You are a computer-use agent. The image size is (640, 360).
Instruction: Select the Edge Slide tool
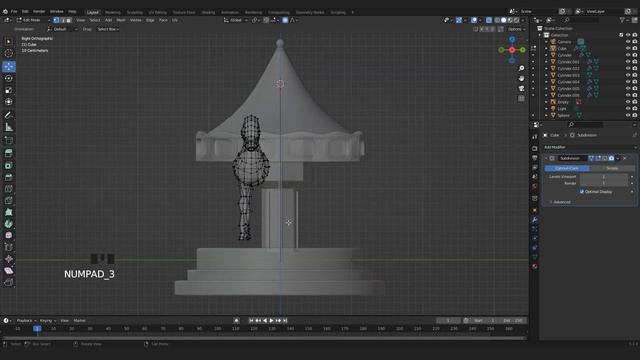point(9,247)
